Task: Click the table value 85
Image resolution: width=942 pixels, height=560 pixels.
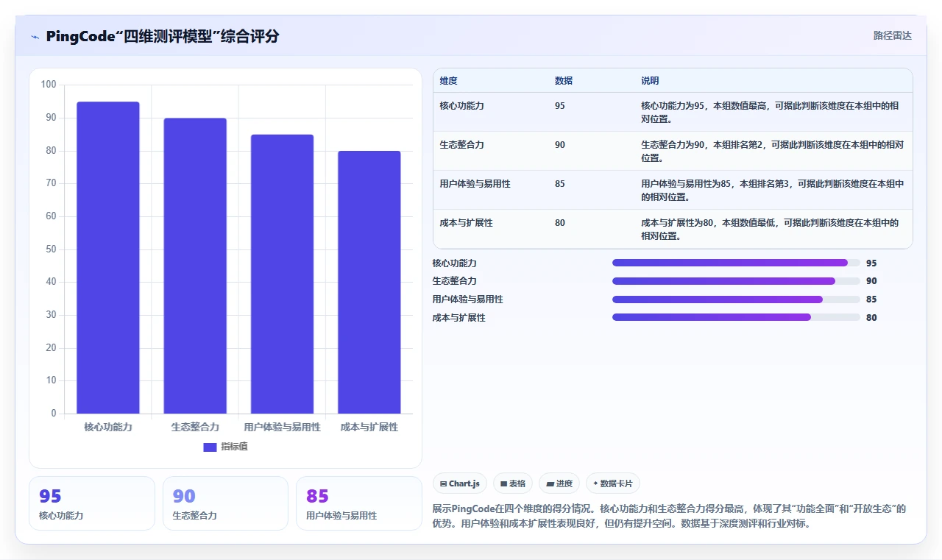Action: [x=560, y=184]
